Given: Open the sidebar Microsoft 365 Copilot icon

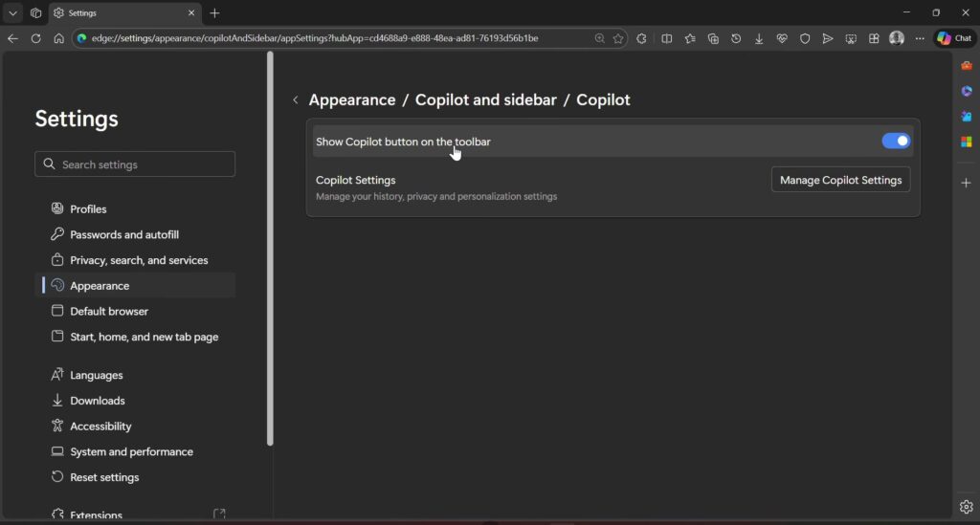Looking at the screenshot, I should (x=967, y=91).
